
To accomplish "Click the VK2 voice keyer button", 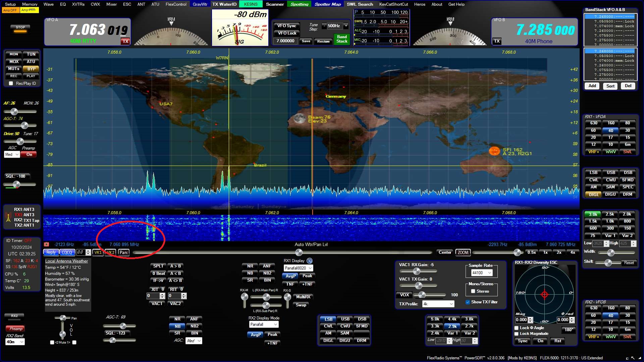I will [x=110, y=252].
